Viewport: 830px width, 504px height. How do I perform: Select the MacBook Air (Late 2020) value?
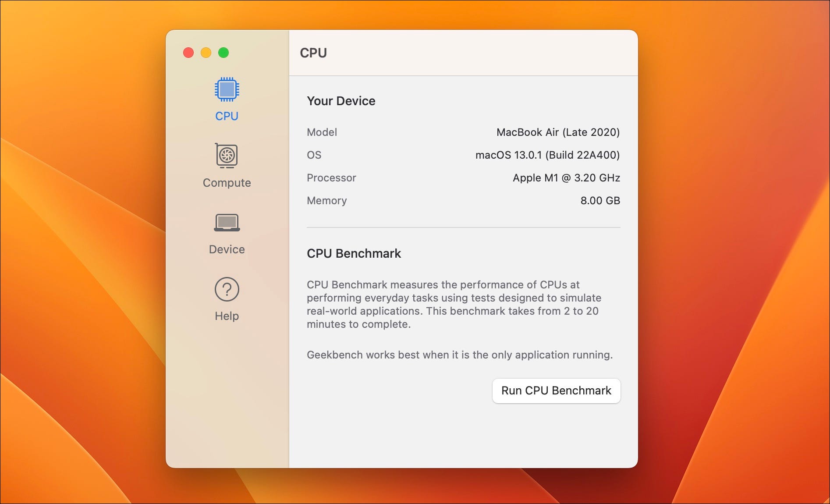click(558, 132)
